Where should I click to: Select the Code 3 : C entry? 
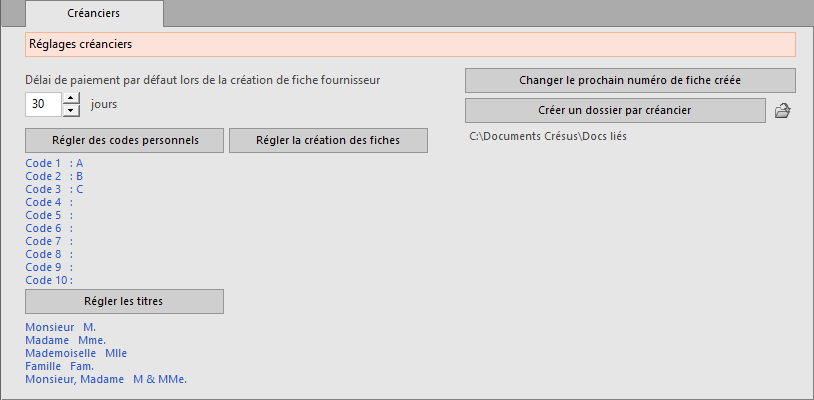click(x=55, y=189)
